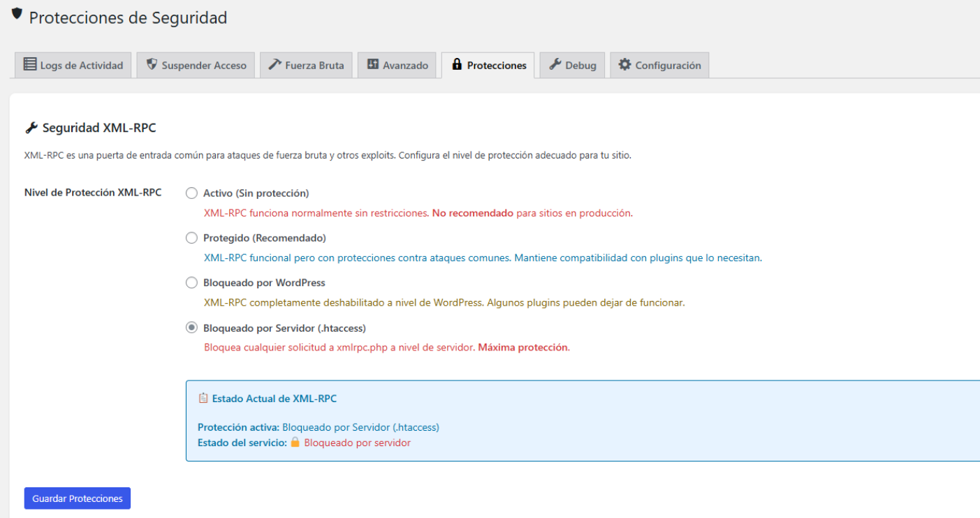Click the clipboard icon beside Estado Actual
Viewport: 980px width, 518px height.
(x=203, y=399)
